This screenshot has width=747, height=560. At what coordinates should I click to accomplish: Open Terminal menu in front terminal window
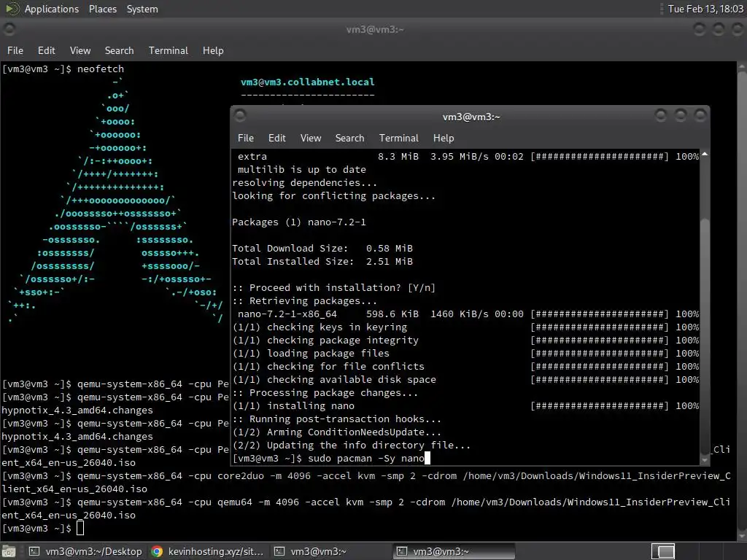point(399,138)
